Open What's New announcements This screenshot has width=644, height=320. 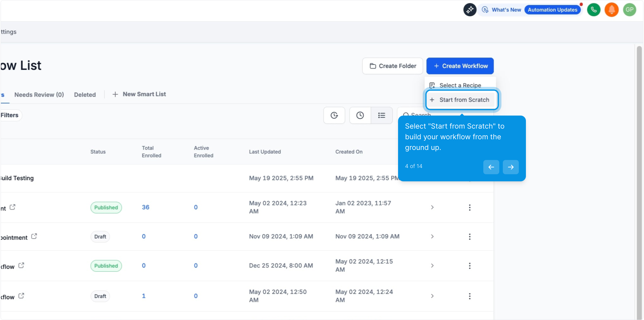coord(502,10)
